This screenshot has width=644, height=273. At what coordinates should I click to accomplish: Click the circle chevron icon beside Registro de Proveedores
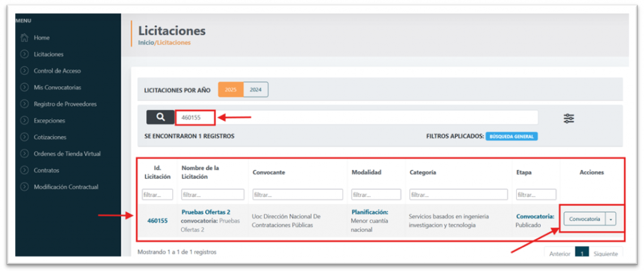click(x=25, y=104)
